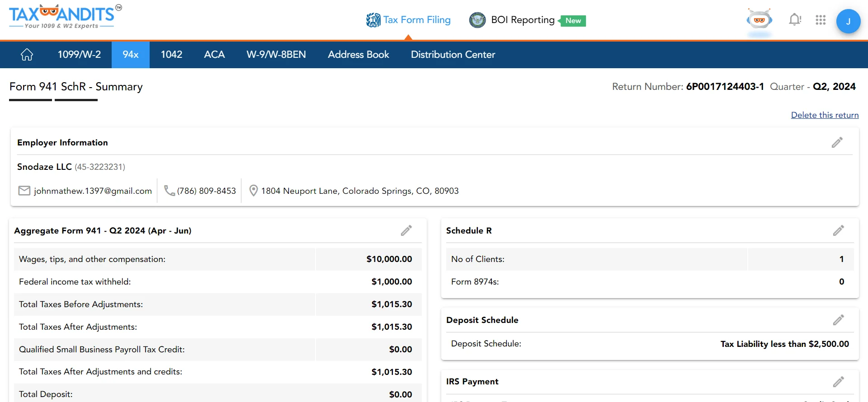Click the Delete this return link
The image size is (868, 402).
click(x=825, y=115)
